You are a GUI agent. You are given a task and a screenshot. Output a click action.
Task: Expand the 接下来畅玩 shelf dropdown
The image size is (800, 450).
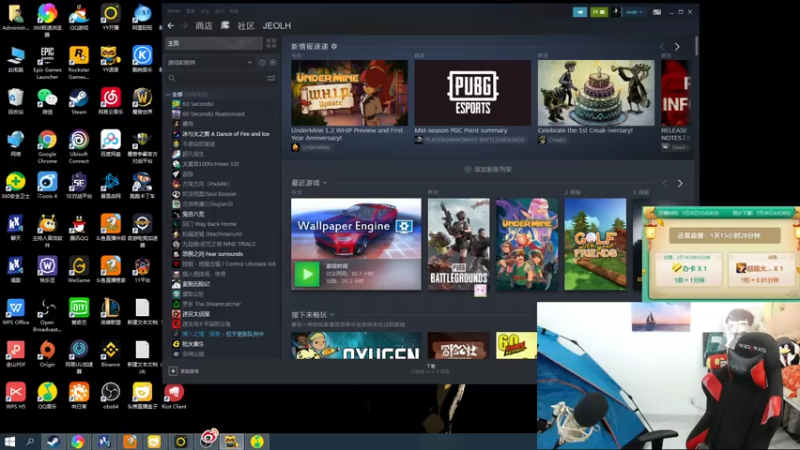pyautogui.click(x=332, y=315)
